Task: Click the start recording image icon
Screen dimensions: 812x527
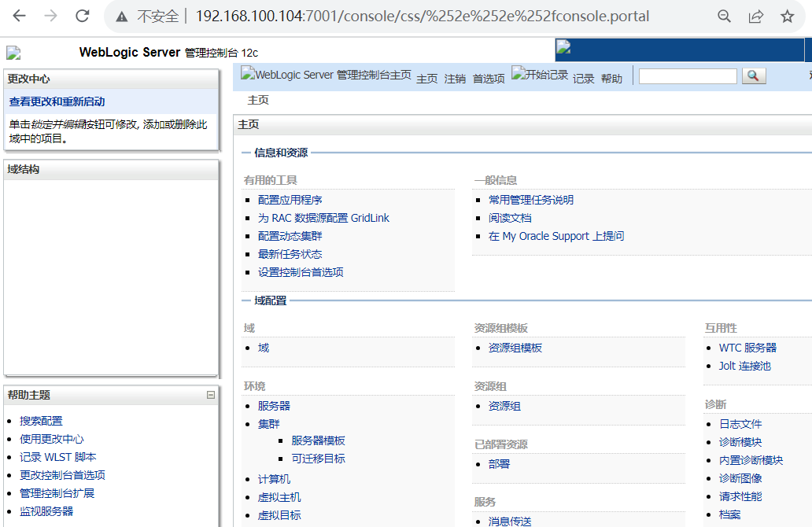Action: (540, 76)
